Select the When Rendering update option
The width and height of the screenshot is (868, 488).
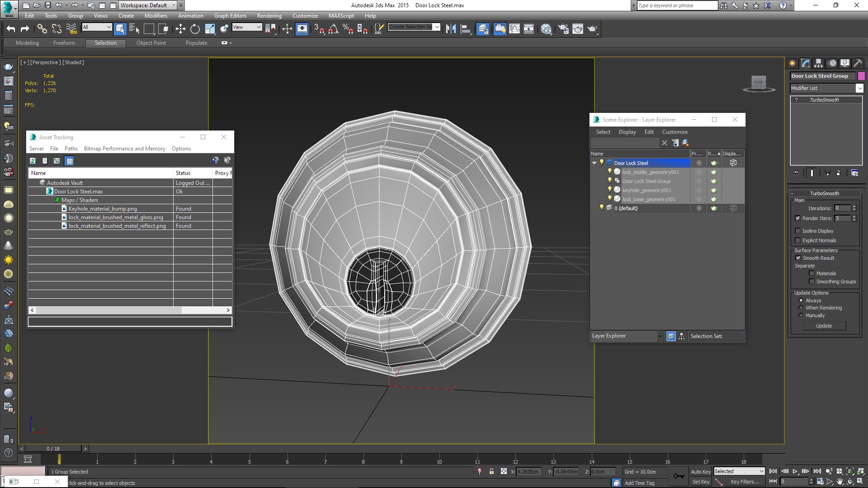click(801, 308)
